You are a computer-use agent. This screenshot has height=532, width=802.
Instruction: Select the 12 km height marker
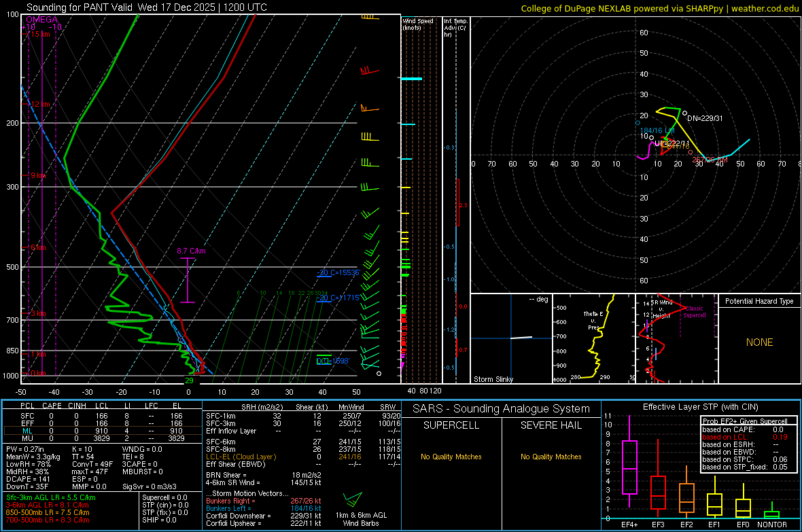coord(40,104)
